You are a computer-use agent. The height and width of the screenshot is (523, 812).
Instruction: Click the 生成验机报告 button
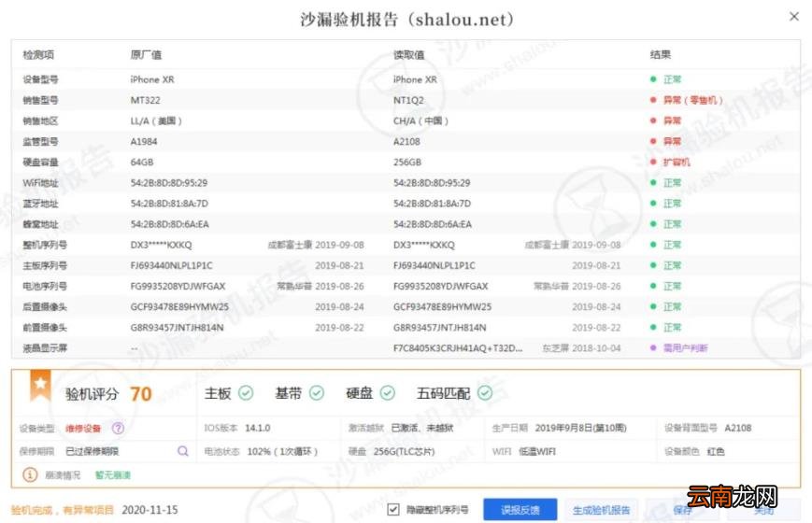(601, 510)
